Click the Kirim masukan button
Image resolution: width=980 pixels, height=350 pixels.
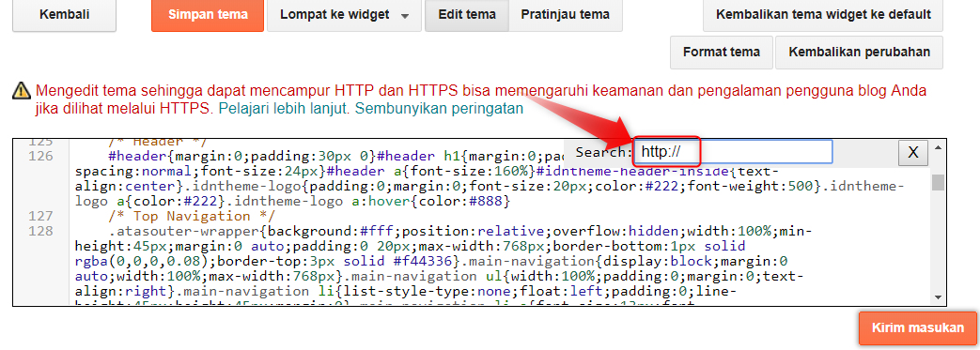tap(917, 328)
